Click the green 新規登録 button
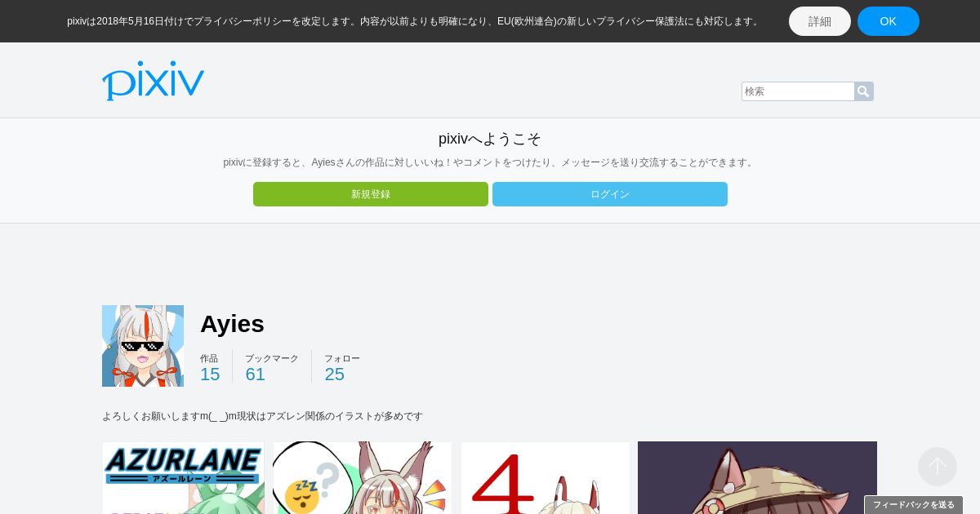This screenshot has width=980, height=514. 371,194
